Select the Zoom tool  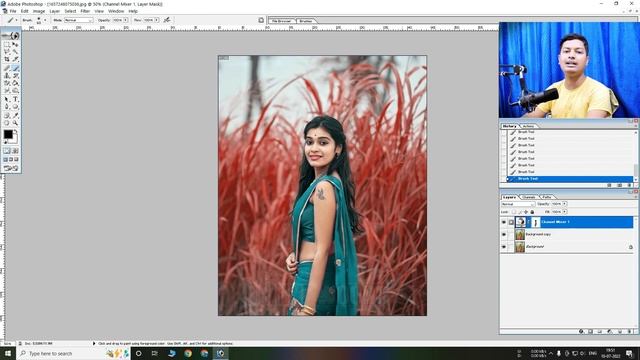(15, 122)
